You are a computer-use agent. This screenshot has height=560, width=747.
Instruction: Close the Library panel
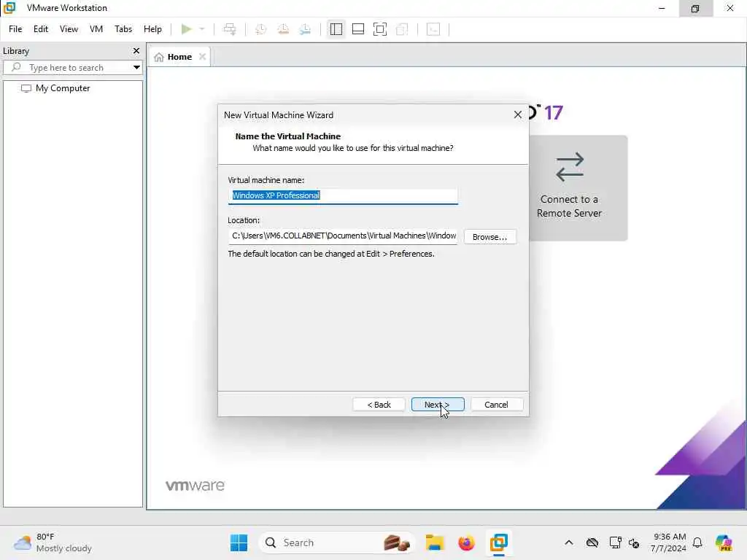tap(136, 50)
